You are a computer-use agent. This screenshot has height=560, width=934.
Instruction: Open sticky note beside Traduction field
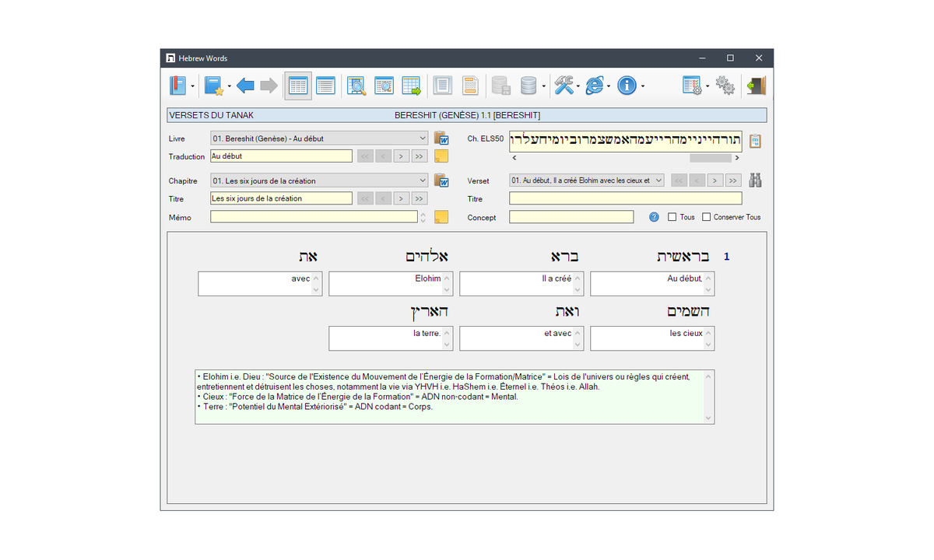441,156
